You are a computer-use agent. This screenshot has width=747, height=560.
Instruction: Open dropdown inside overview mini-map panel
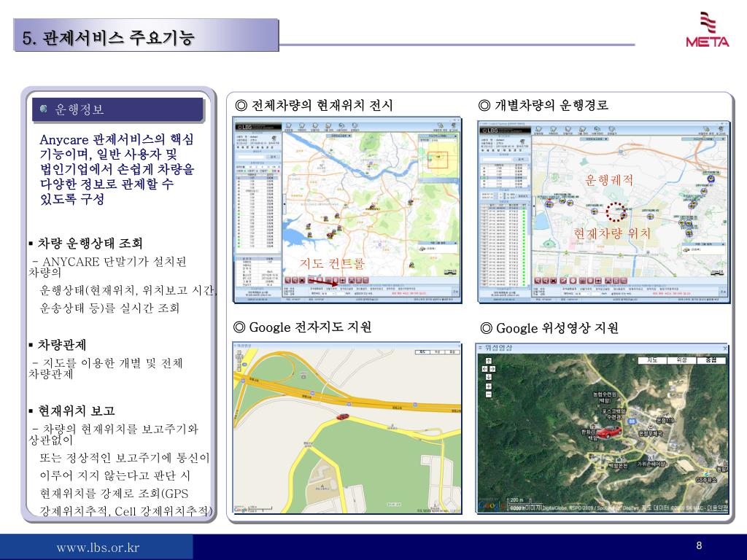438,141
